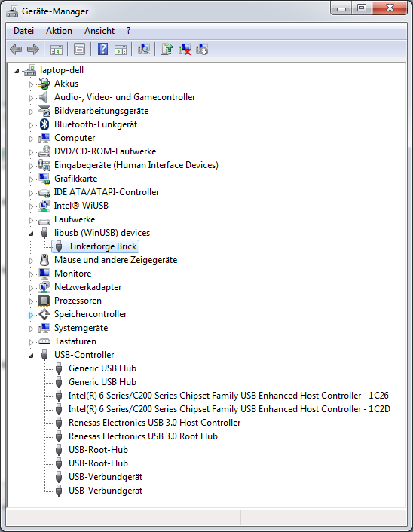Expand the Akkus category

click(31, 84)
